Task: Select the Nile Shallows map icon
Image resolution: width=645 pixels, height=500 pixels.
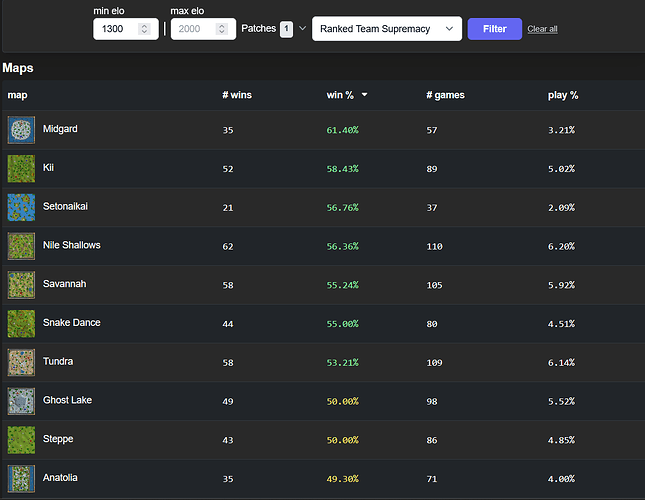Action: point(21,246)
